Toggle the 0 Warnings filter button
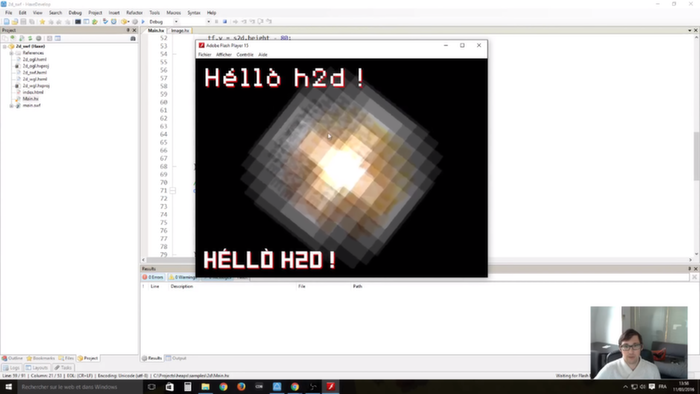The image size is (700, 394). tap(181, 277)
